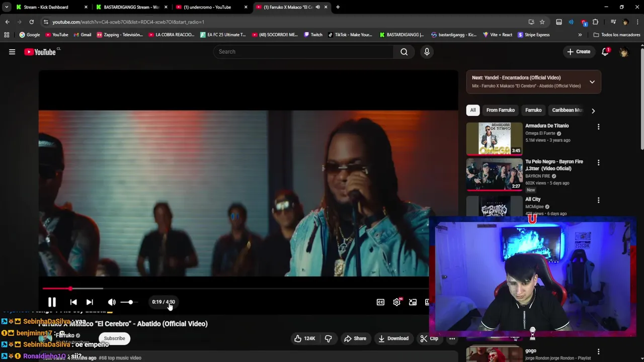Click the YouTube search input field
The width and height of the screenshot is (644, 362).
click(303, 52)
